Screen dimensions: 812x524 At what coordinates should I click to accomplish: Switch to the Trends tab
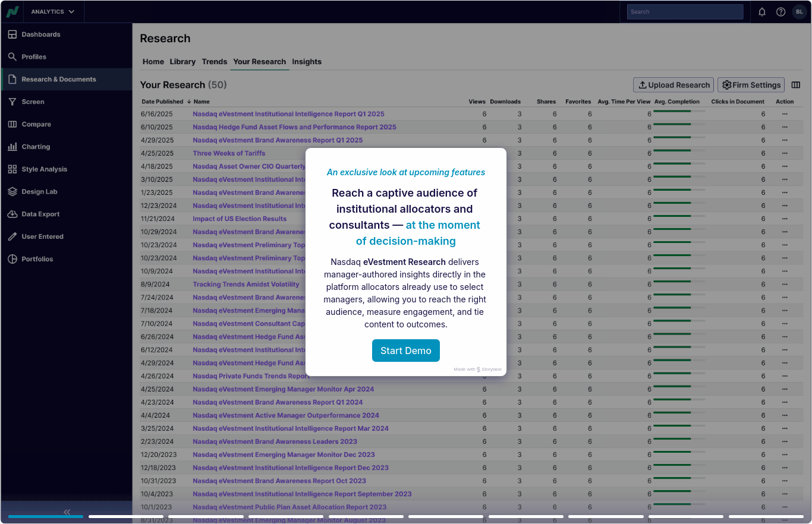(x=215, y=62)
